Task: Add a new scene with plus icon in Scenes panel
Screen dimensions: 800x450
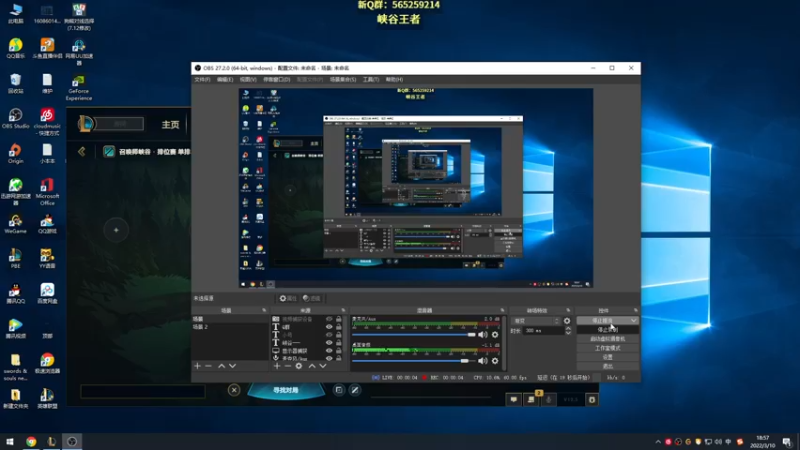Action: coord(197,366)
